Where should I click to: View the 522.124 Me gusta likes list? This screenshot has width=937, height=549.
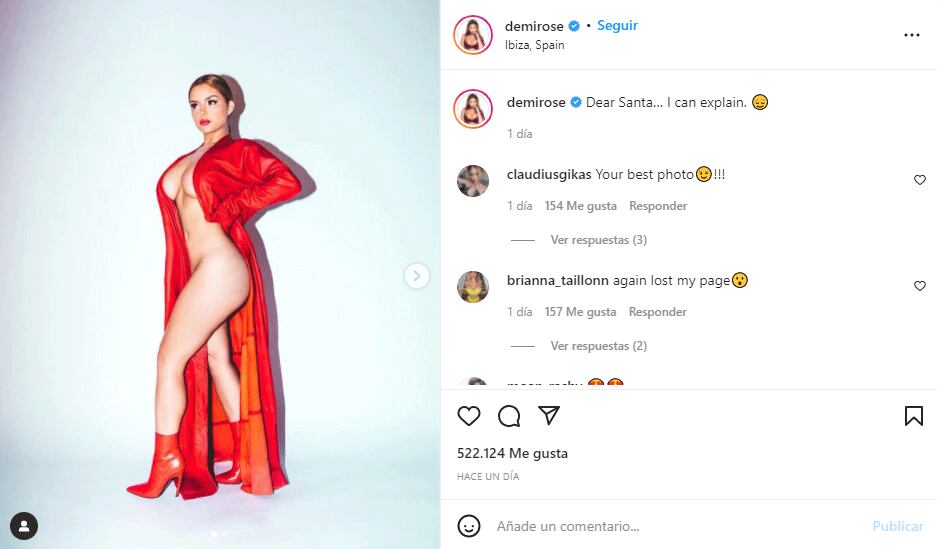coord(512,453)
